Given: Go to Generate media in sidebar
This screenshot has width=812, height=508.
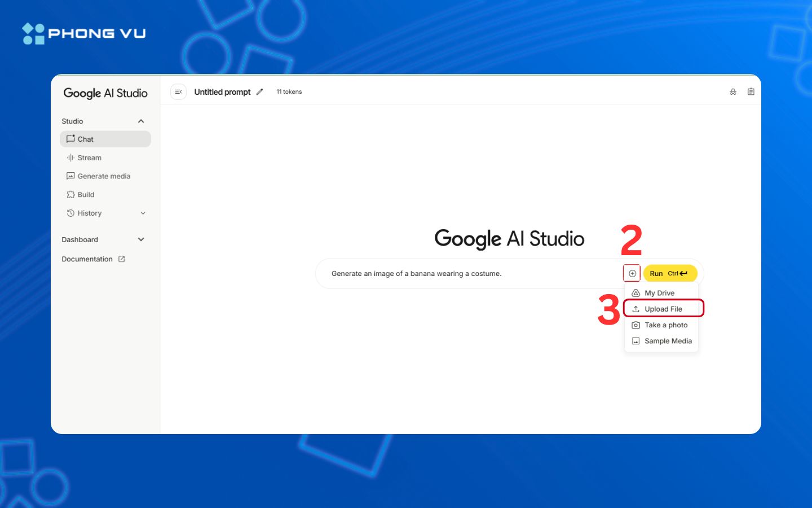Looking at the screenshot, I should coord(103,176).
